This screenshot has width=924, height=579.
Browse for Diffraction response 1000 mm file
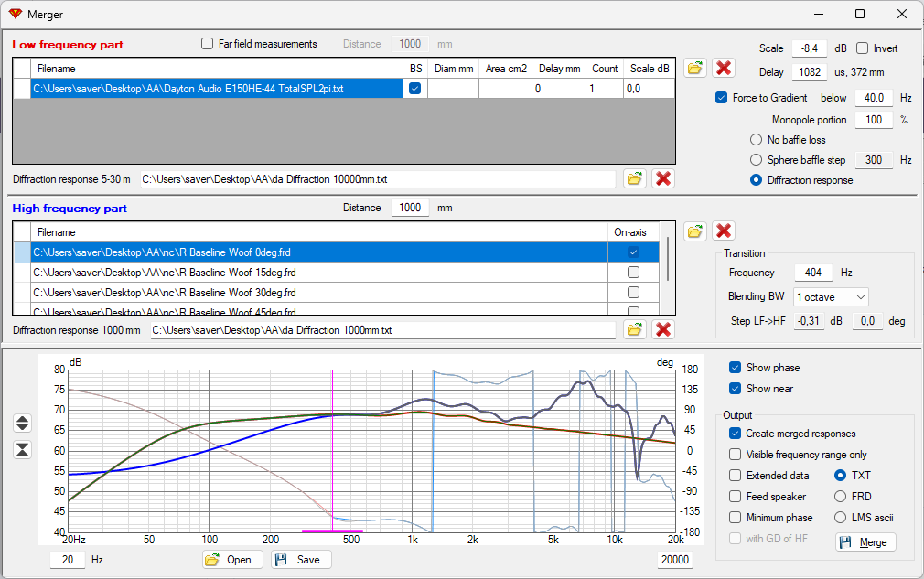click(634, 329)
